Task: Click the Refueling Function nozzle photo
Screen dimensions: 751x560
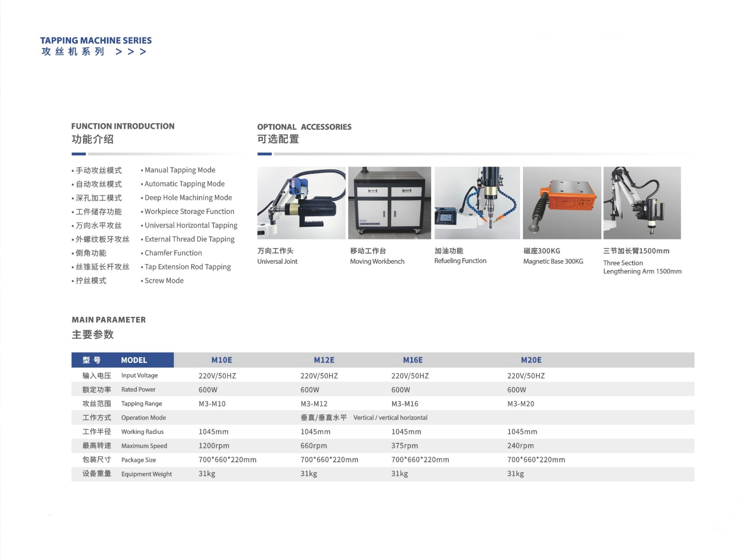Action: [477, 203]
